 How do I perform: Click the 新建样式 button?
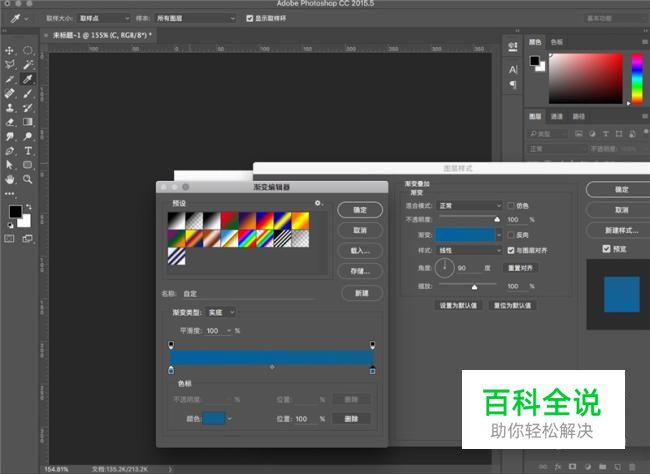620,231
